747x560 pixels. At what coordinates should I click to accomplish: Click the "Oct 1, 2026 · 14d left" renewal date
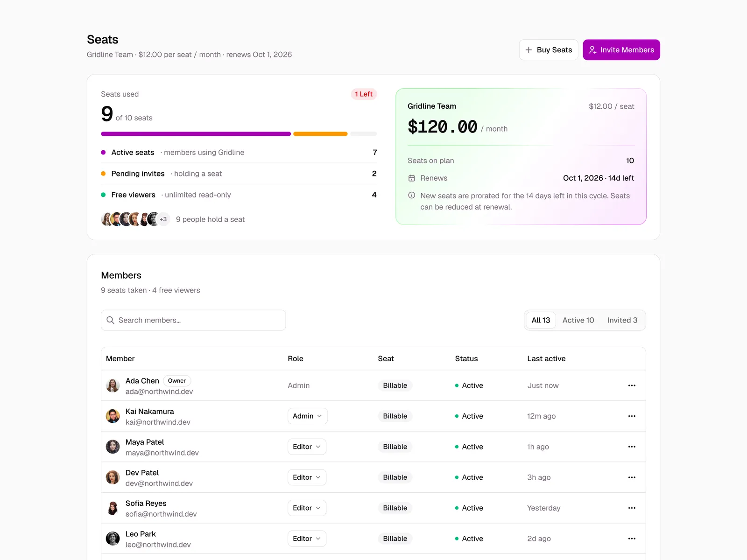(x=599, y=178)
